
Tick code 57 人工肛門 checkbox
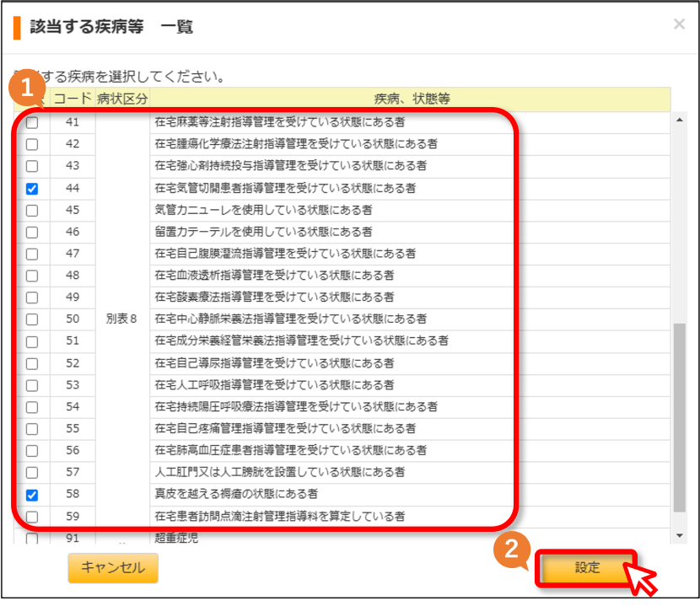click(x=32, y=473)
